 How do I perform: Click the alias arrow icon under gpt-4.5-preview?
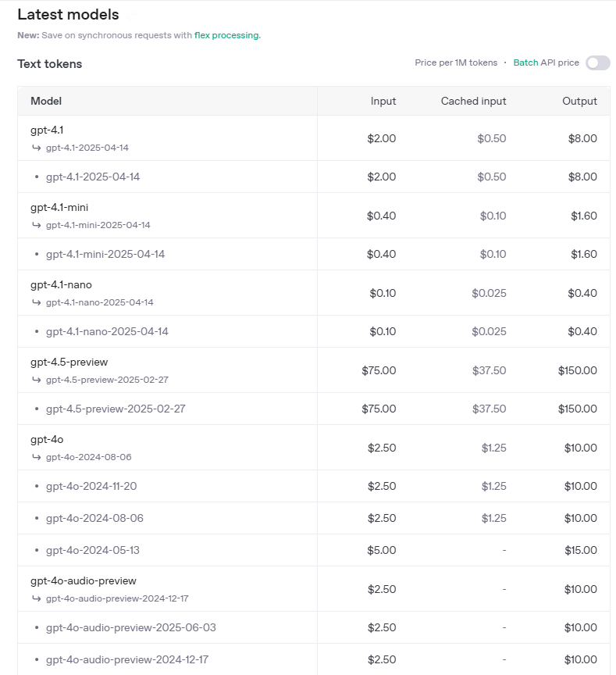pos(37,380)
